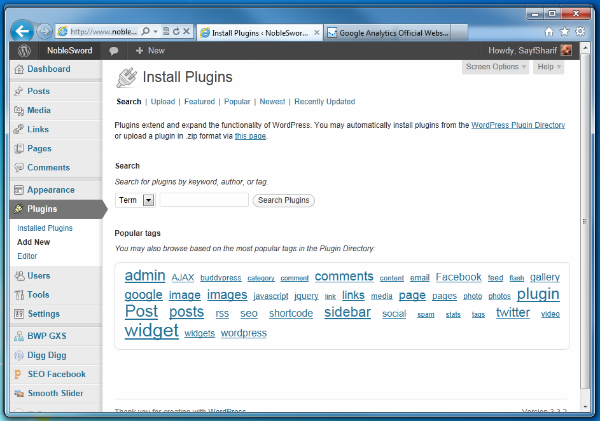The height and width of the screenshot is (421, 600).
Task: Select the Add New submenu item
Action: (34, 242)
